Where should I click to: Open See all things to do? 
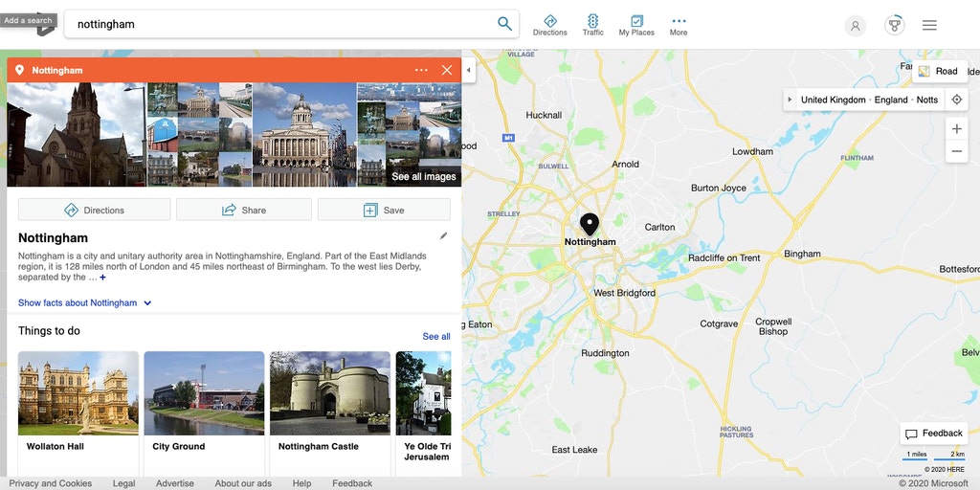(436, 337)
